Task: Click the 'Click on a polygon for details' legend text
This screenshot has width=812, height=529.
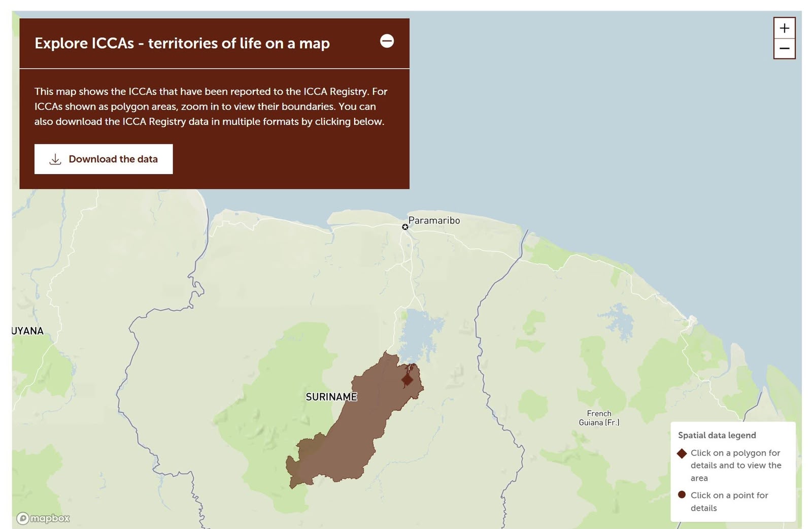Action: (736, 465)
